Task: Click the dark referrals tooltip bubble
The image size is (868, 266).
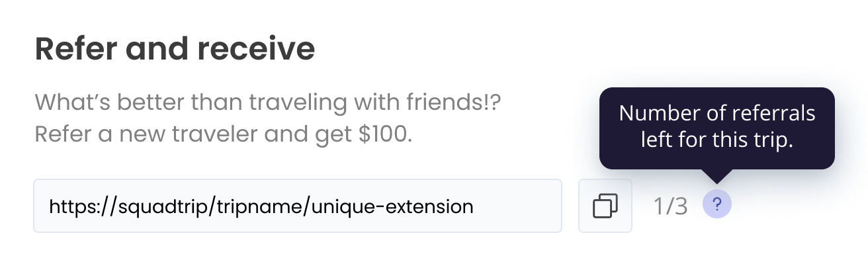Action: coord(716,128)
